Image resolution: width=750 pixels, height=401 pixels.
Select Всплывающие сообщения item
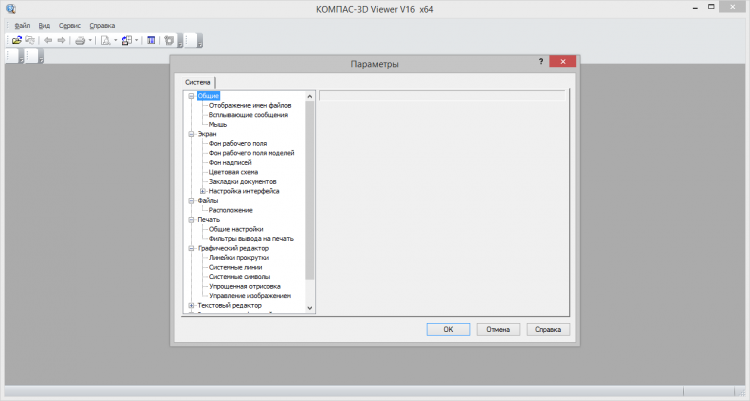click(248, 115)
